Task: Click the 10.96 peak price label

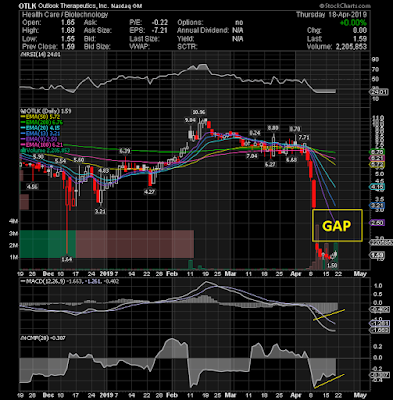Action: 198,112
